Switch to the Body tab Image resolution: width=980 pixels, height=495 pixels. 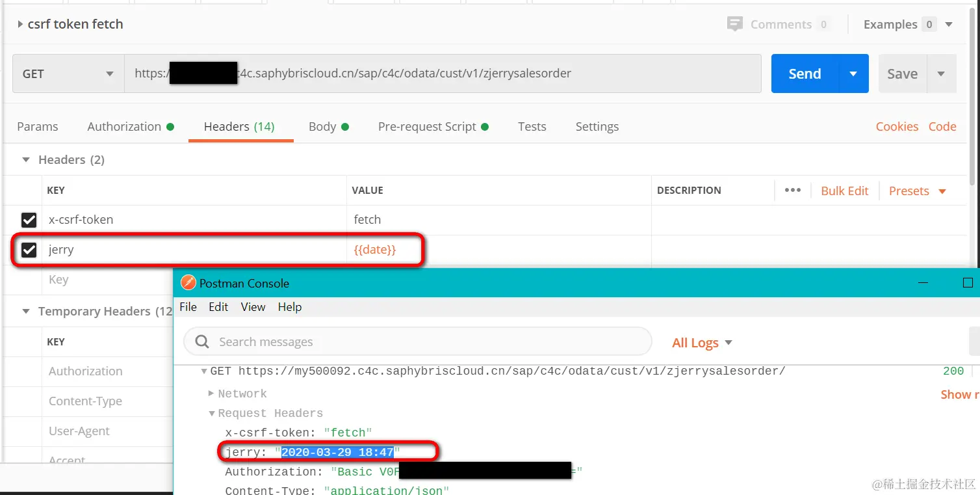329,126
